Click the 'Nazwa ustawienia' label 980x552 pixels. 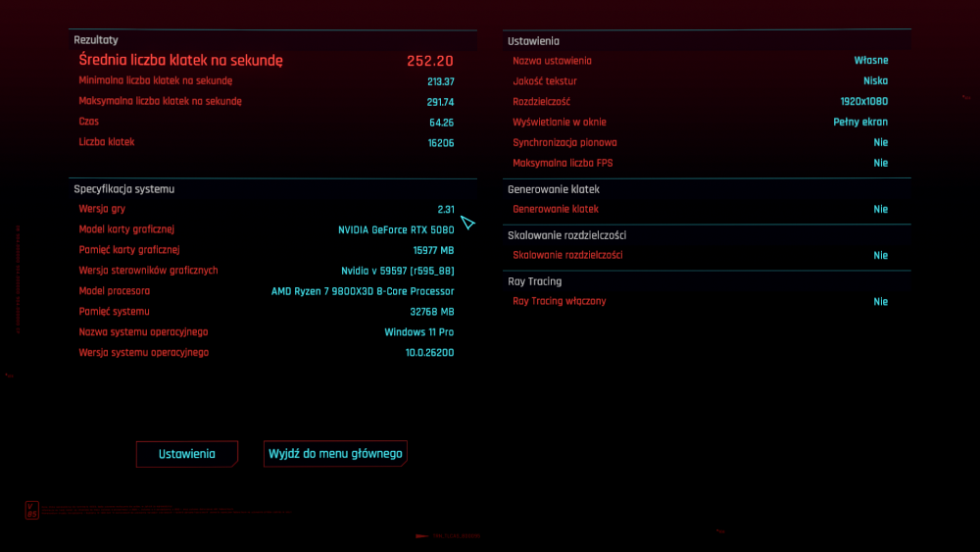pyautogui.click(x=552, y=61)
